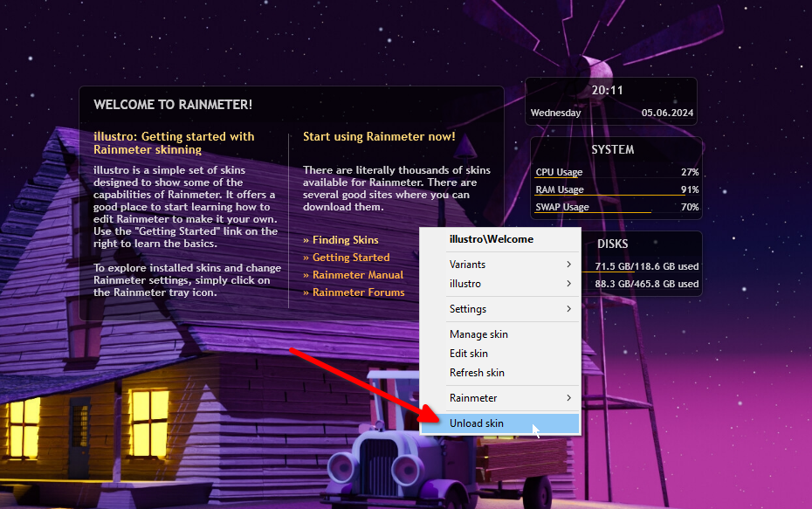
Task: Follow the Getting Started link
Action: [x=351, y=258]
